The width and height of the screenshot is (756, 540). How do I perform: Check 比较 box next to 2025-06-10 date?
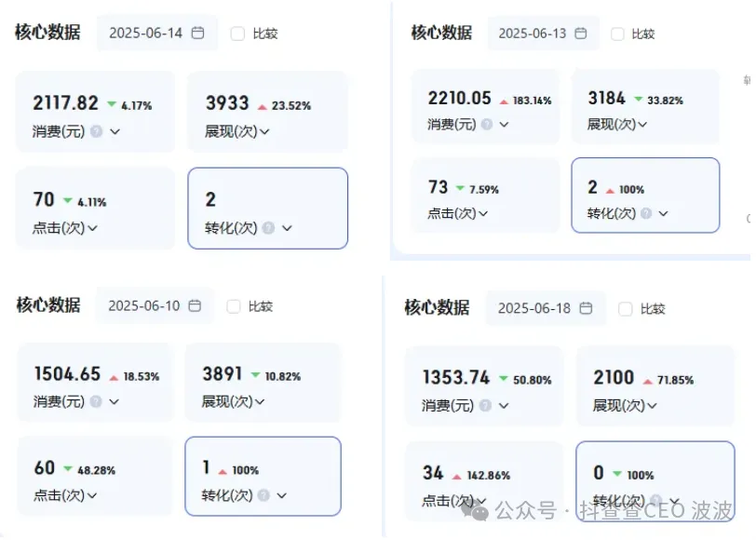[x=234, y=306]
